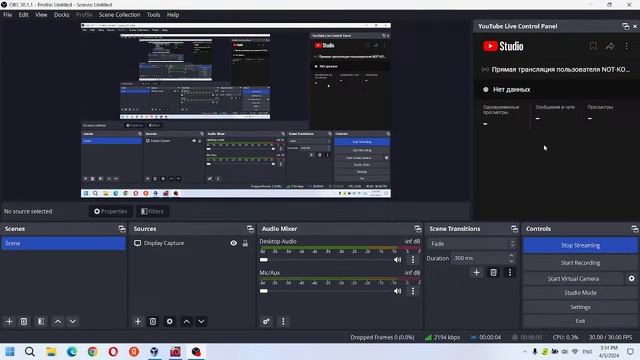This screenshot has width=640, height=360.
Task: Select the Scene item in Scenes list
Action: (63, 243)
